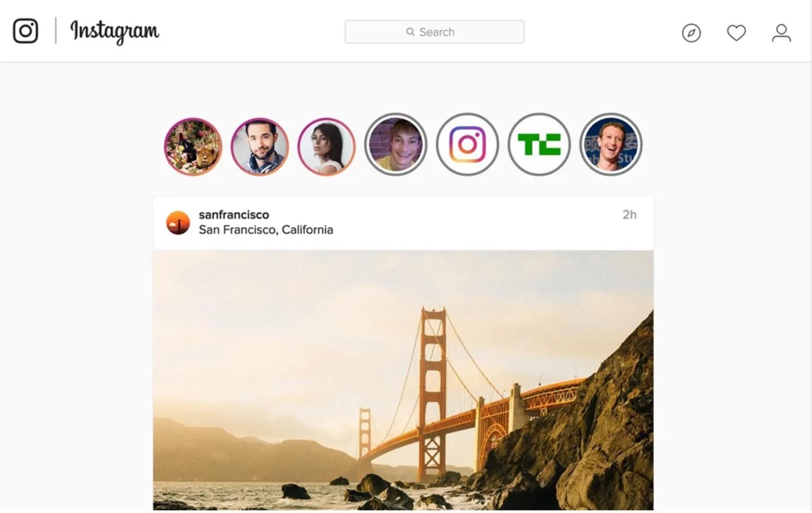The image size is (812, 513).
Task: Open the Explore compass icon
Action: click(691, 33)
